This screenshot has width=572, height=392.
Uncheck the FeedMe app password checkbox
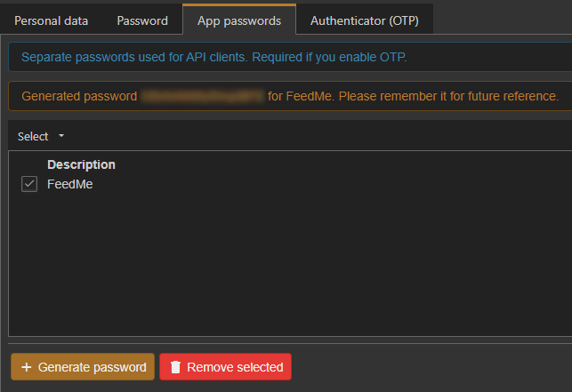[29, 184]
